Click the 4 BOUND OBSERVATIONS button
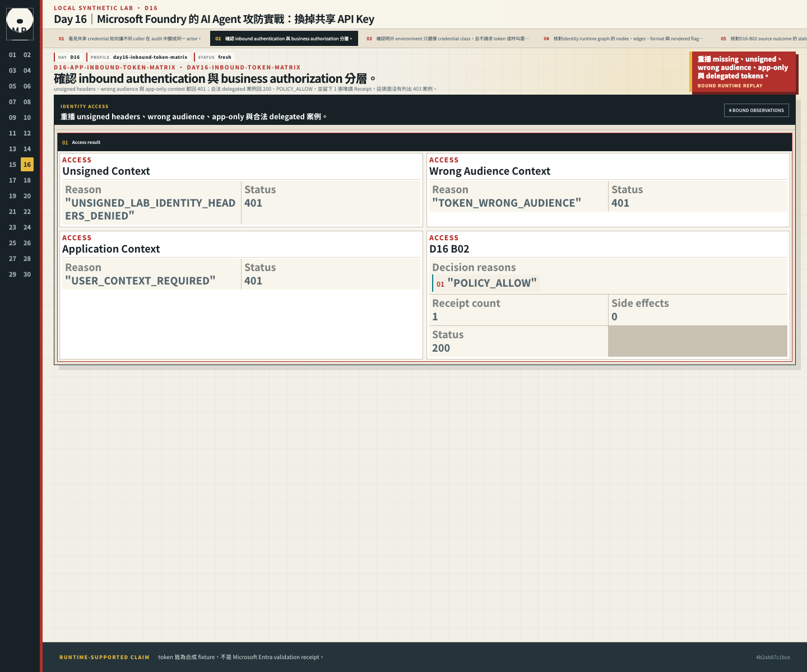The height and width of the screenshot is (672, 807). 756,110
